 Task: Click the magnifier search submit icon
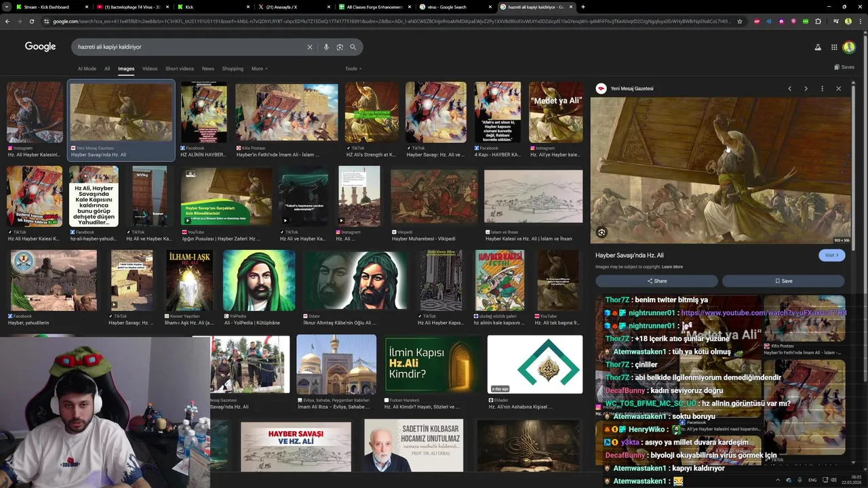(353, 47)
